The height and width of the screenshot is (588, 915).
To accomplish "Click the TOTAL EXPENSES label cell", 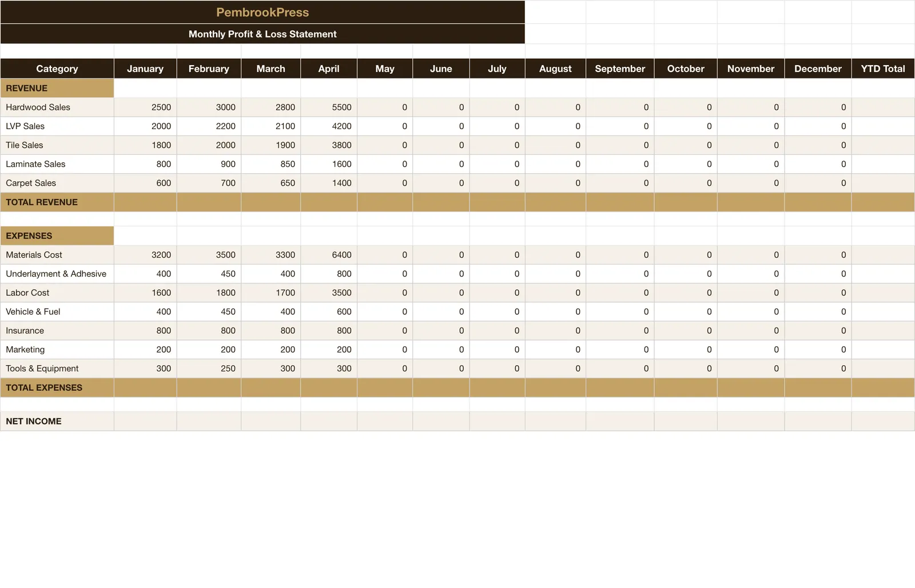I will [x=57, y=387].
